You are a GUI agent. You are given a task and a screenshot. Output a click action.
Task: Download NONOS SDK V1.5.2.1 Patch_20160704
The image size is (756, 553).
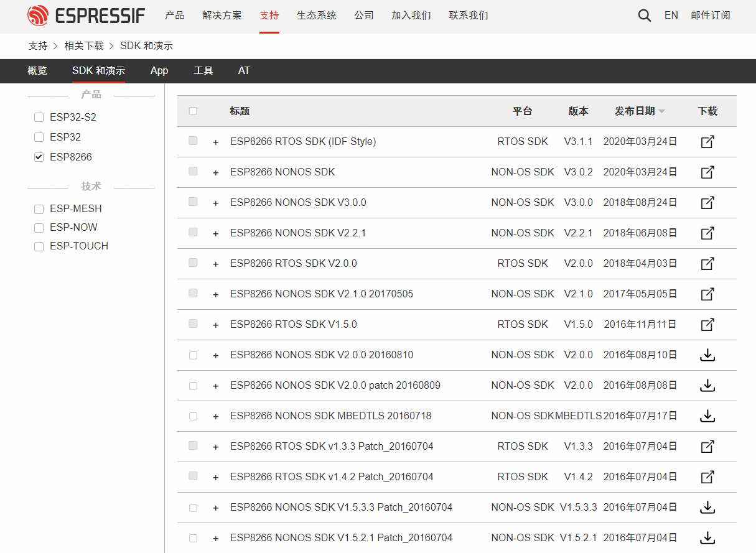[x=707, y=538]
